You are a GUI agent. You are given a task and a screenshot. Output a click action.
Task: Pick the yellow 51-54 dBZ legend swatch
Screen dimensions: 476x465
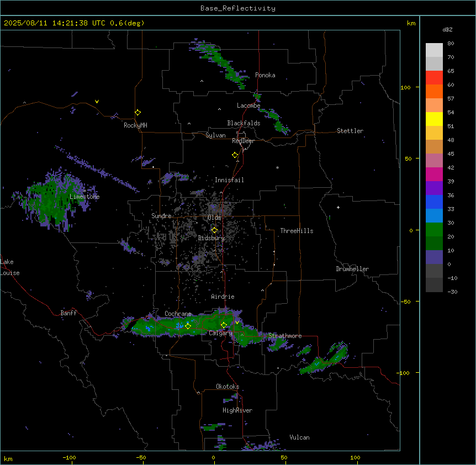coord(434,119)
